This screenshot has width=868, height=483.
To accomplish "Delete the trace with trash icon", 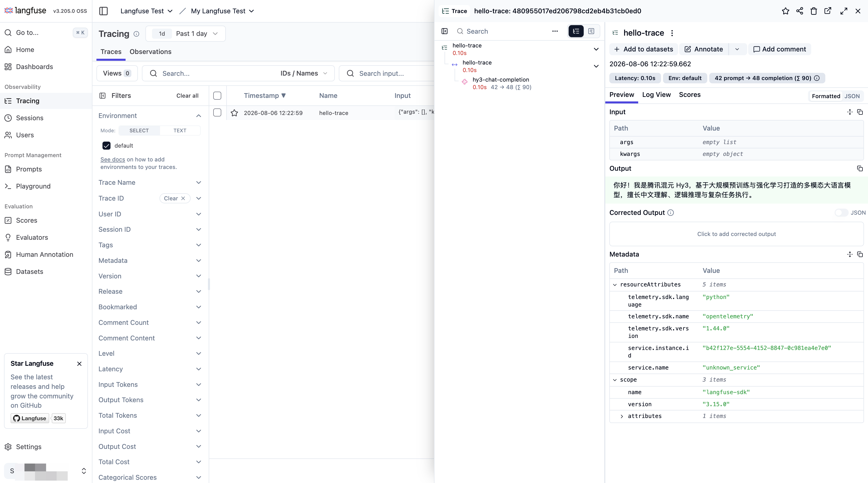I will 814,11.
